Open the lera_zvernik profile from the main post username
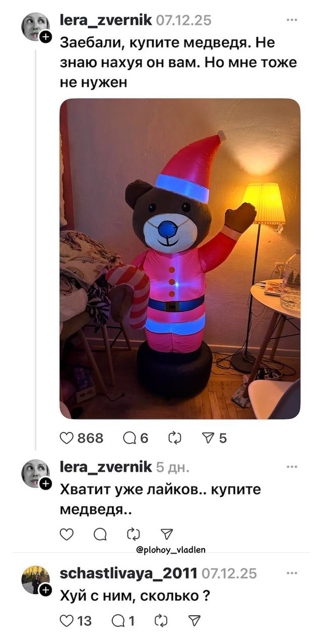The width and height of the screenshot is (327, 644). coord(106,20)
